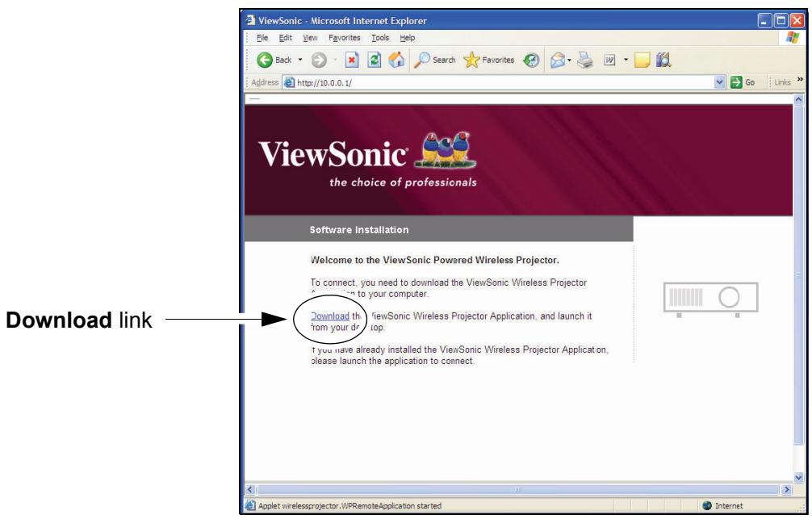812x519 pixels.
Task: Stop page loading with red X icon
Action: tap(352, 60)
